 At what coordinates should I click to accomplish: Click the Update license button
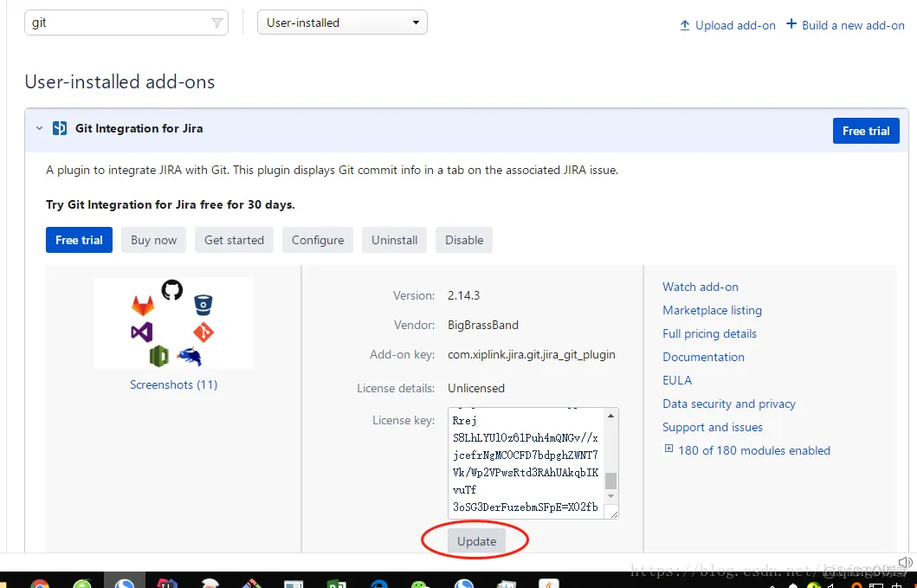click(x=476, y=541)
